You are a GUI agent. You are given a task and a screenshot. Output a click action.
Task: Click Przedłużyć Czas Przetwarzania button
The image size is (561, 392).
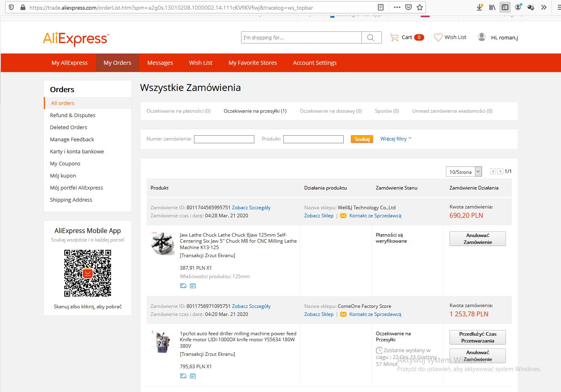tap(478, 337)
